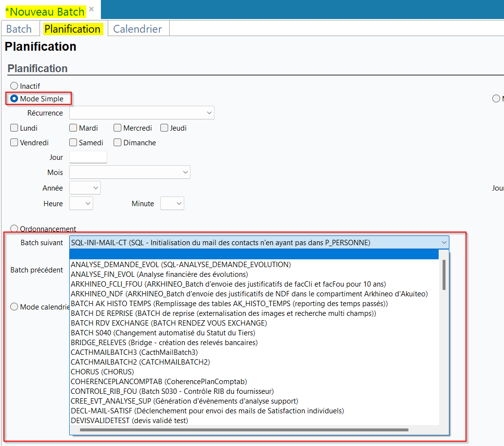Select the Ordonnancement radio option
This screenshot has width=504, height=446.
point(14,229)
